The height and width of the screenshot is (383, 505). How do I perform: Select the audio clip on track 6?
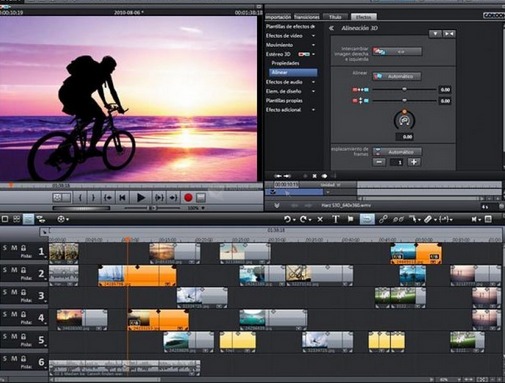125,368
